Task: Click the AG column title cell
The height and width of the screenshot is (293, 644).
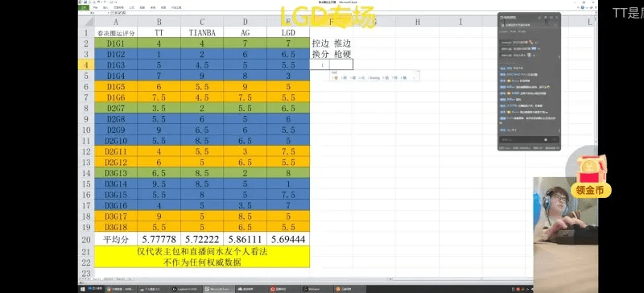Action: (246, 32)
